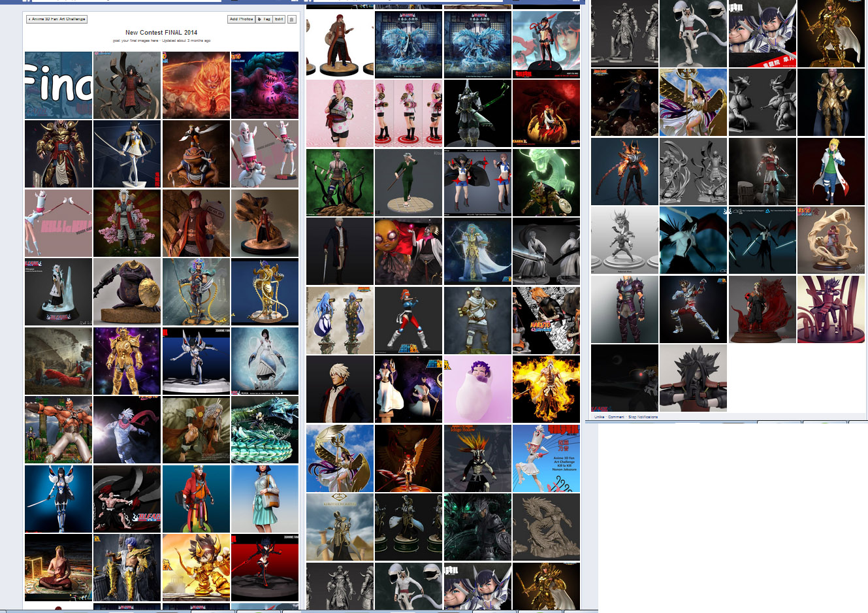This screenshot has width=868, height=613.
Task: Open the orange fiery fox thumbnail
Action: click(x=196, y=85)
